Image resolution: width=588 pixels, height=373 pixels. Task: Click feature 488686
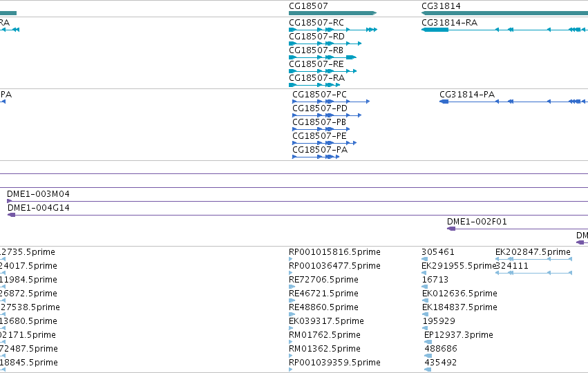pyautogui.click(x=441, y=349)
